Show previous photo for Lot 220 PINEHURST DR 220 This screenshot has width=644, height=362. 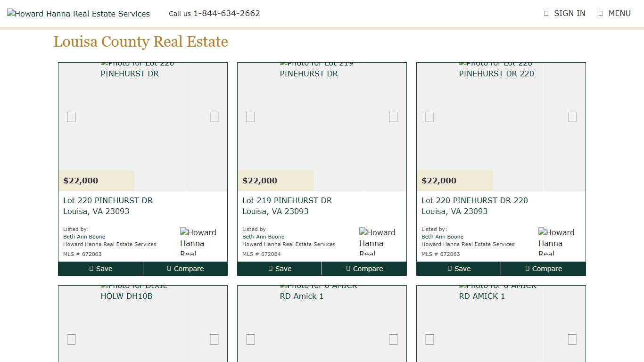coord(429,117)
